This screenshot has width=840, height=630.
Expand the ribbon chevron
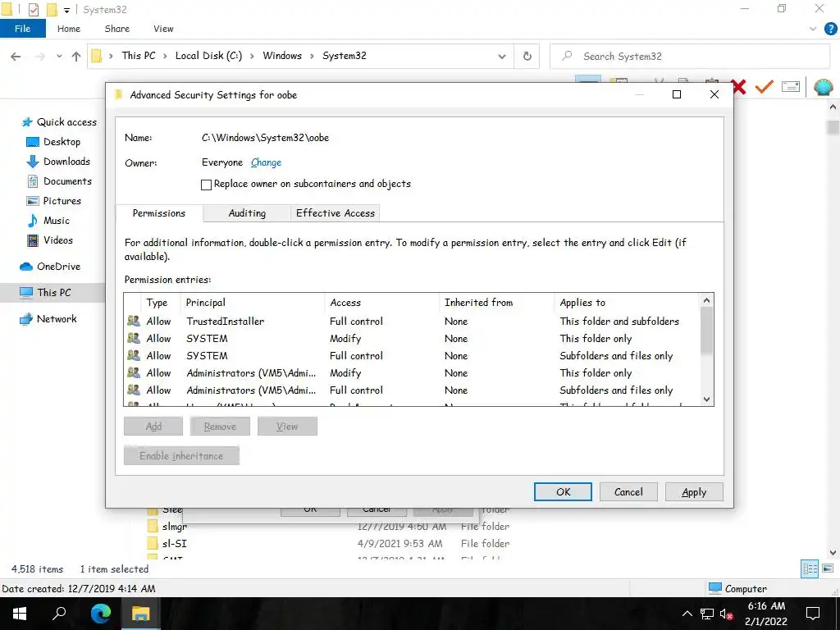(x=812, y=29)
